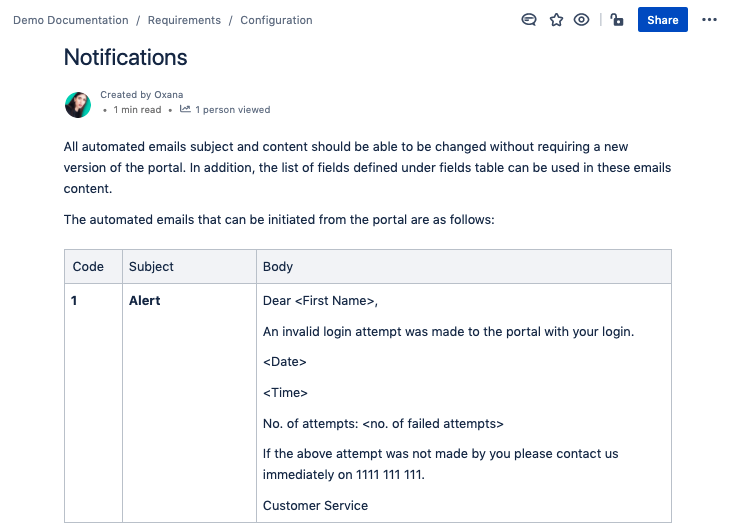Screen dimensions: 733x523
Task: Star this page as favorite
Action: pos(556,20)
